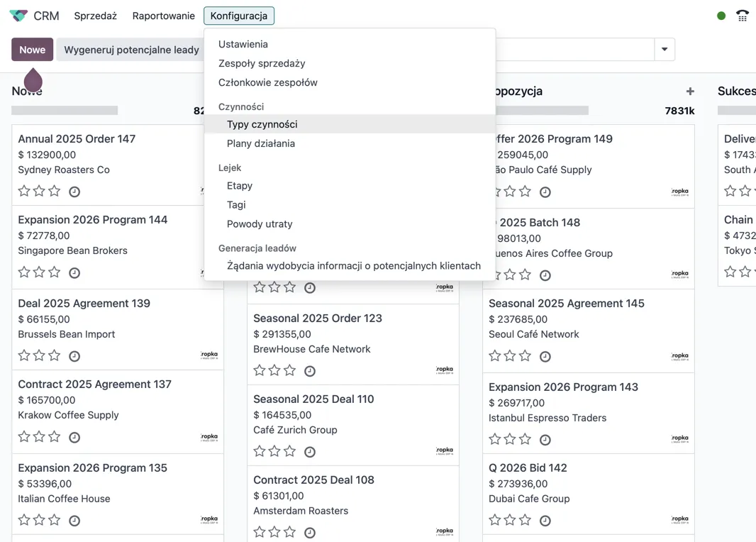Set first star on Seasonal 2025 Deal 110

(x=260, y=451)
